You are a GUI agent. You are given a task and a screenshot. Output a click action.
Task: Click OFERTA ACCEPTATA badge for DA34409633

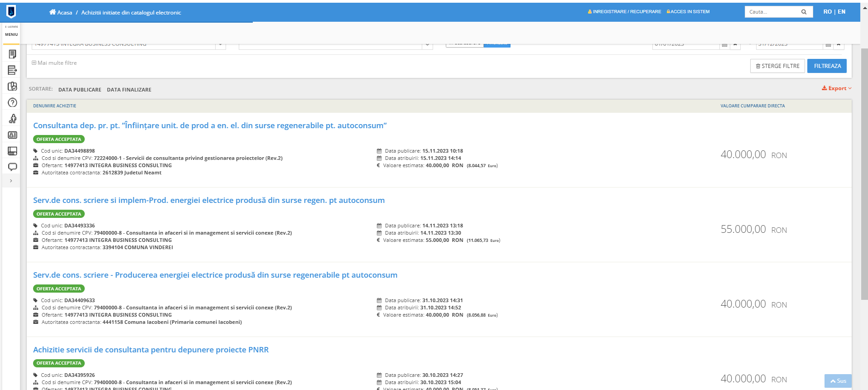59,289
